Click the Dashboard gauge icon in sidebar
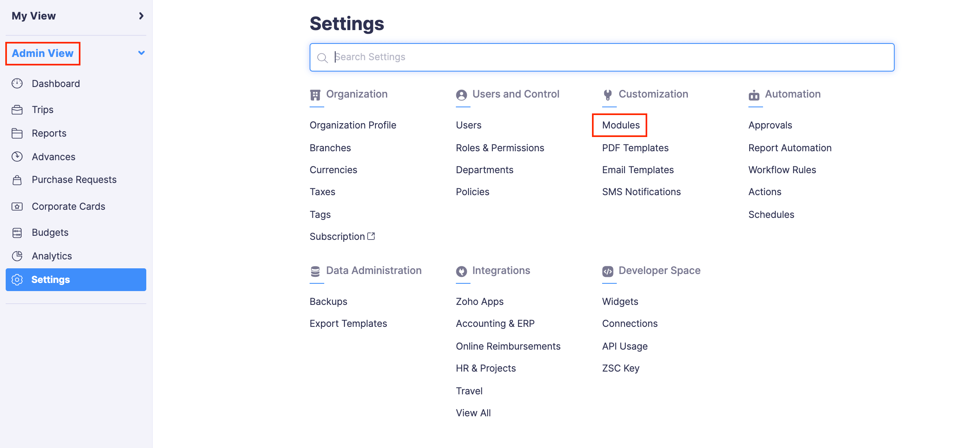 click(17, 83)
